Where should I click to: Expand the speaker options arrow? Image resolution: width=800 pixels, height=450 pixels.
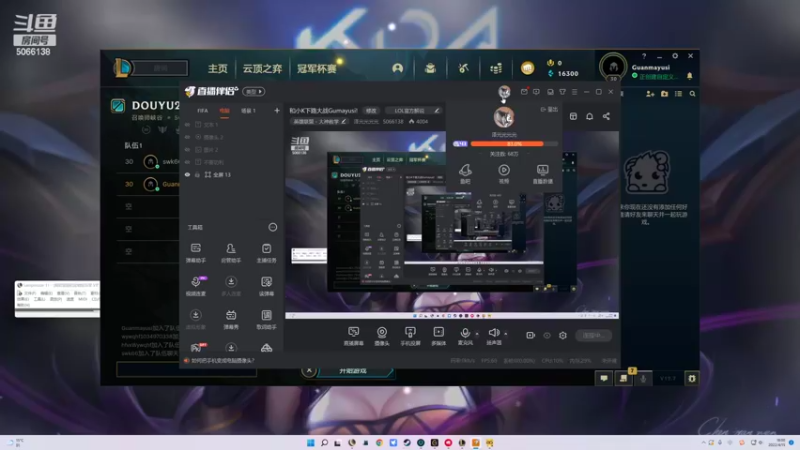506,334
